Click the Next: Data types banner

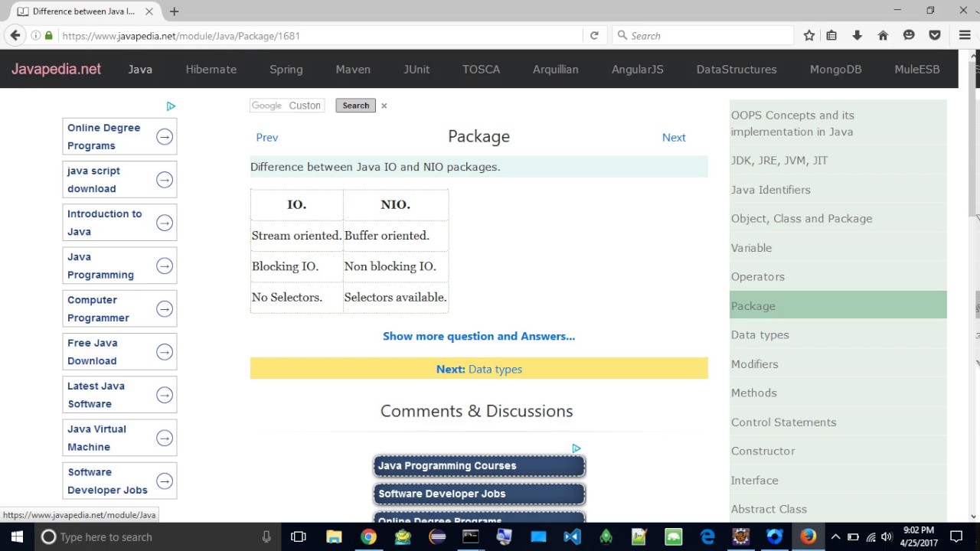[x=479, y=369]
